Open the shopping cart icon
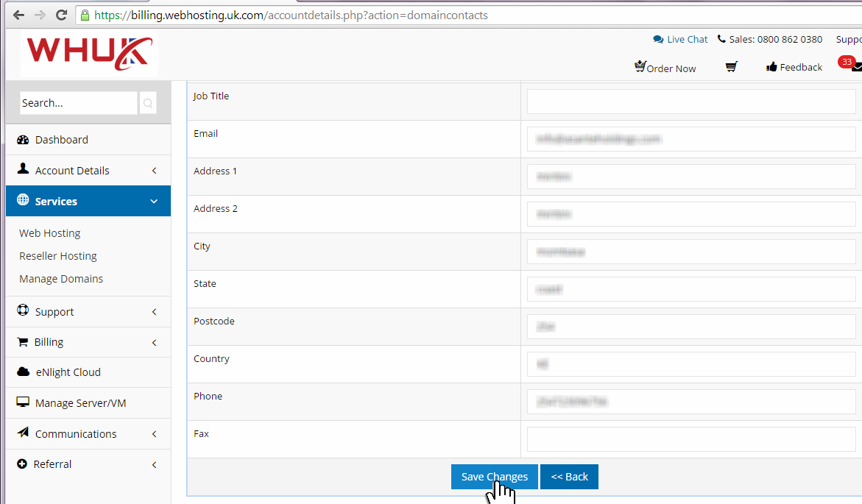Screen dimensions: 862x504 click(x=731, y=67)
